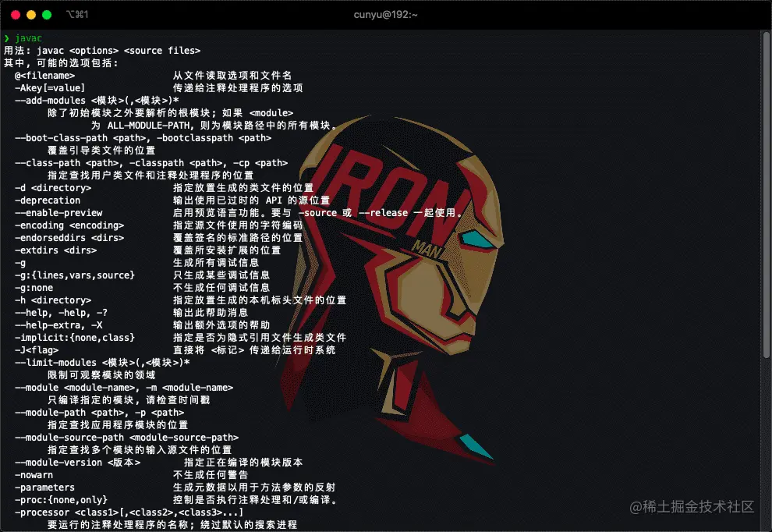
Task: Click the '-g:{lines,vars,source}' option
Action: point(75,275)
